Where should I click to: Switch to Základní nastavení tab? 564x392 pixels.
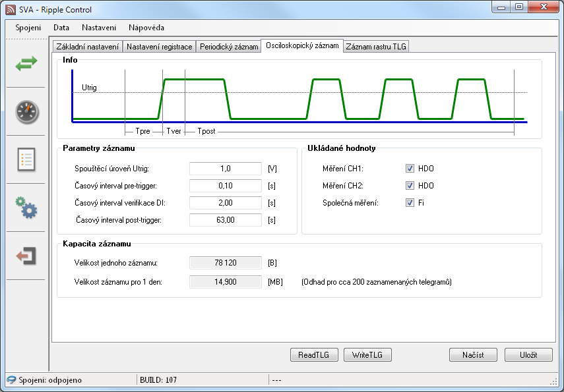click(88, 47)
